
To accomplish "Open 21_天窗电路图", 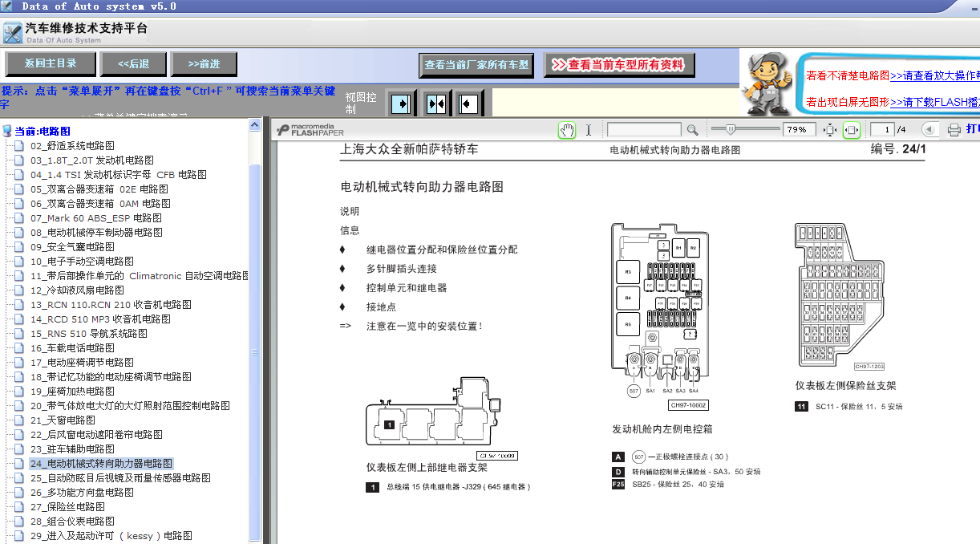I will coord(63,420).
